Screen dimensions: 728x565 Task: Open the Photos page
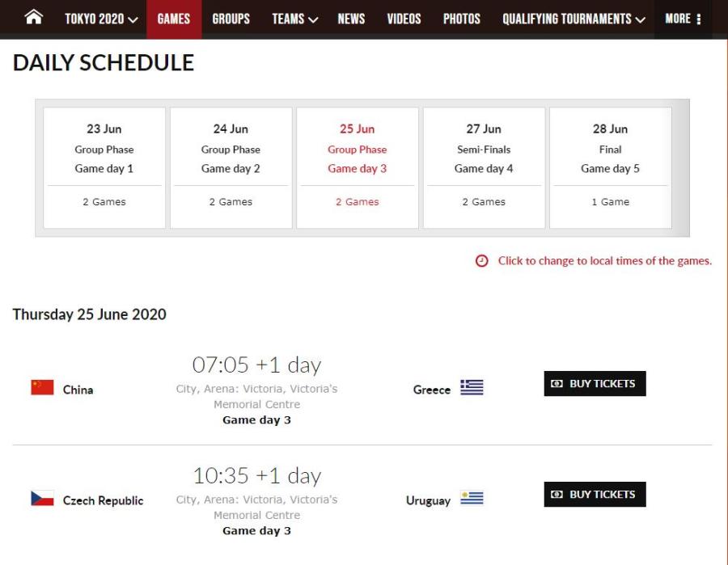tap(461, 19)
